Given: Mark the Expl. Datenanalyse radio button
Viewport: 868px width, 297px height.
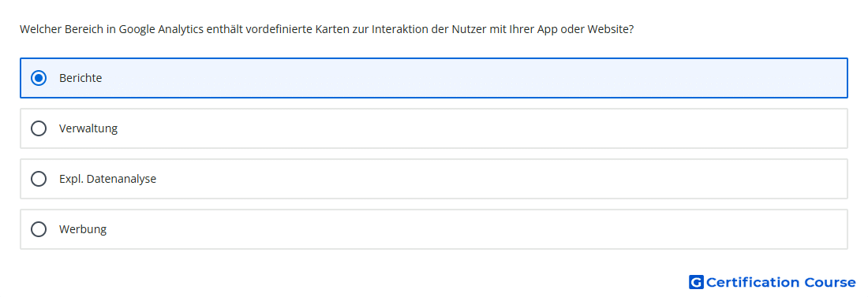Looking at the screenshot, I should [38, 179].
